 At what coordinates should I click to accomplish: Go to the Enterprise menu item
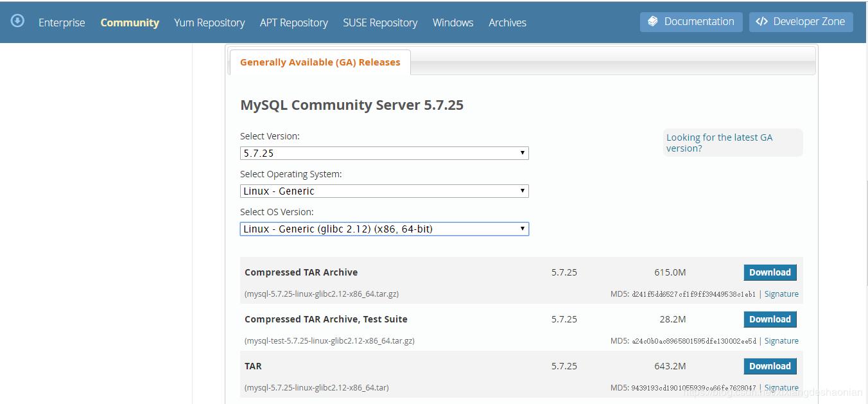tap(62, 22)
